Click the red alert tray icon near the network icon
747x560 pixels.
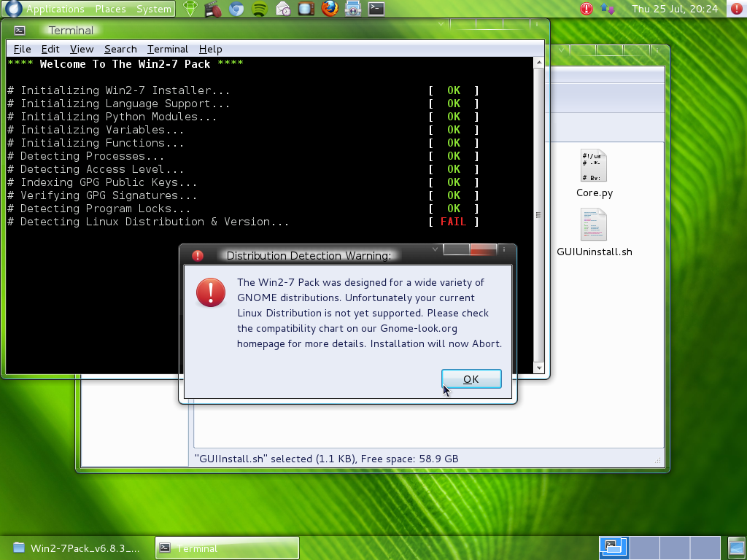coord(587,9)
